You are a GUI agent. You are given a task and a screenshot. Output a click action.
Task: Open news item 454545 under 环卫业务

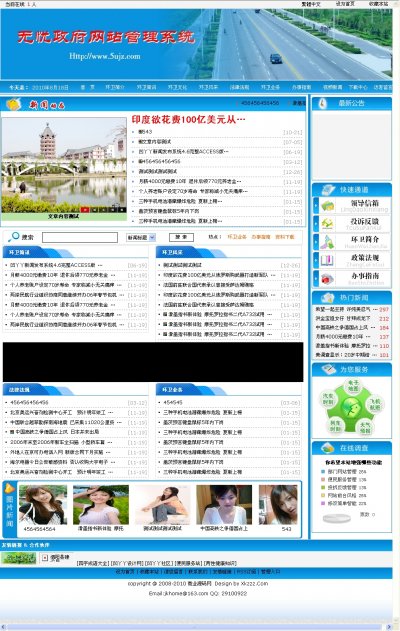click(x=173, y=402)
